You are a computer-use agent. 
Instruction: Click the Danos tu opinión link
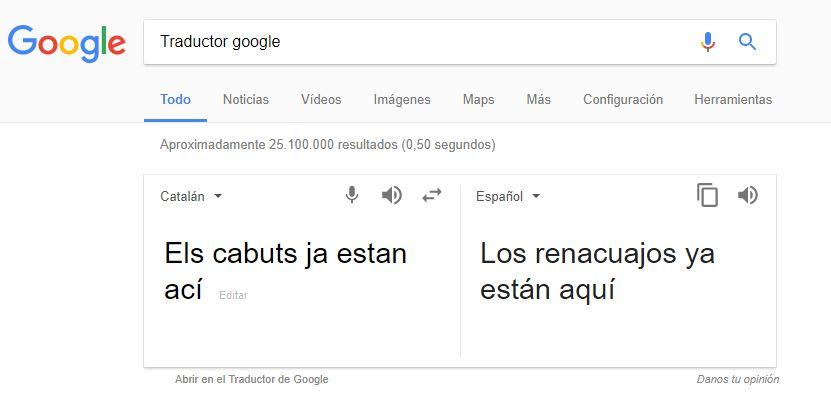pos(738,380)
